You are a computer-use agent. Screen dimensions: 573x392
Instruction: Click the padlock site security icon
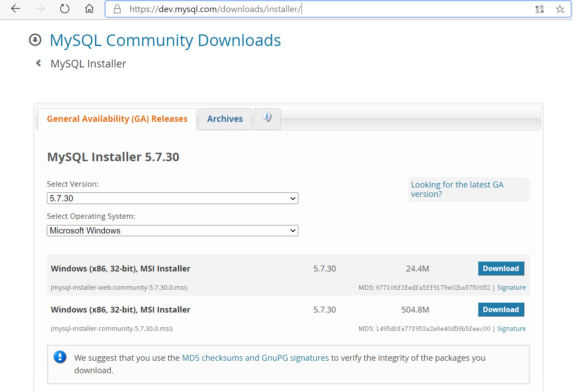tap(117, 9)
